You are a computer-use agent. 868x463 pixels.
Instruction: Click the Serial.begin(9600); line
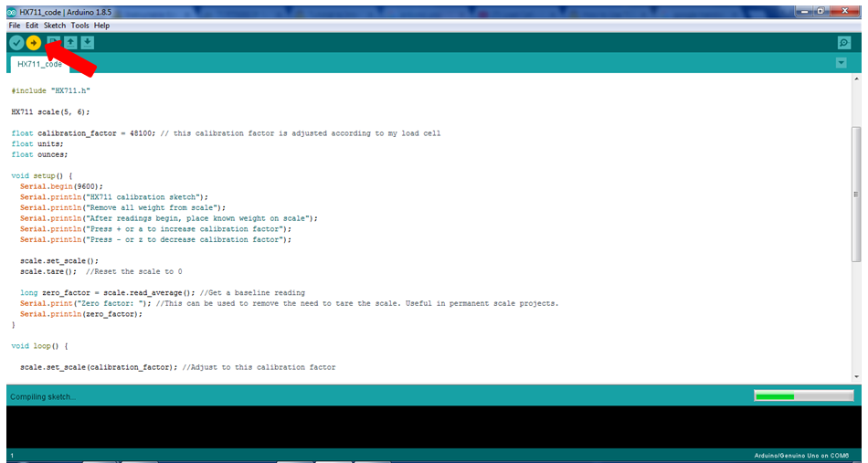[x=61, y=186]
